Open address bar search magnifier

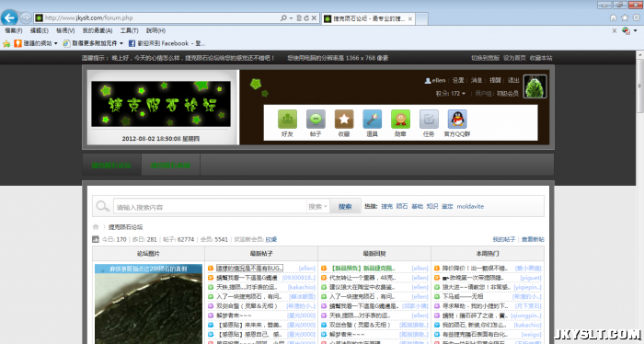pyautogui.click(x=283, y=18)
